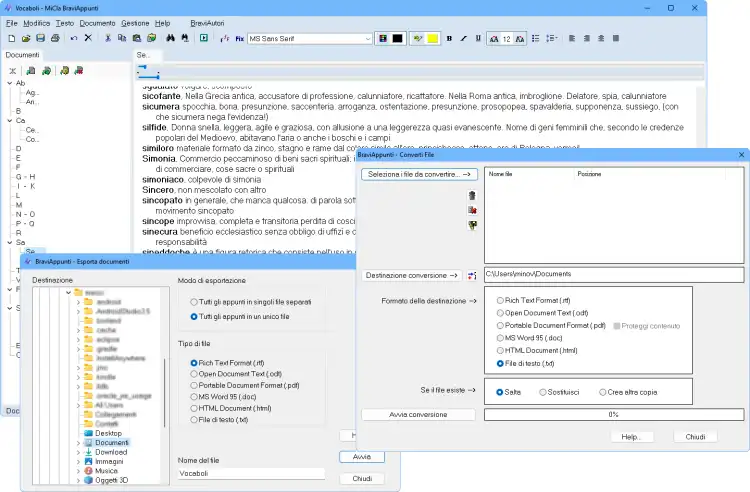Open the Documento menu
Image resolution: width=750 pixels, height=492 pixels.
tap(97, 23)
